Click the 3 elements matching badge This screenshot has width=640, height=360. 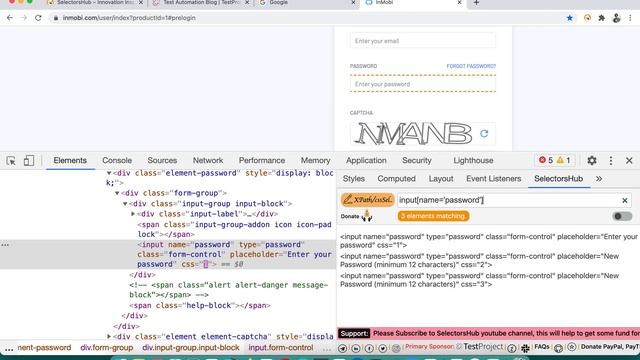(x=433, y=216)
